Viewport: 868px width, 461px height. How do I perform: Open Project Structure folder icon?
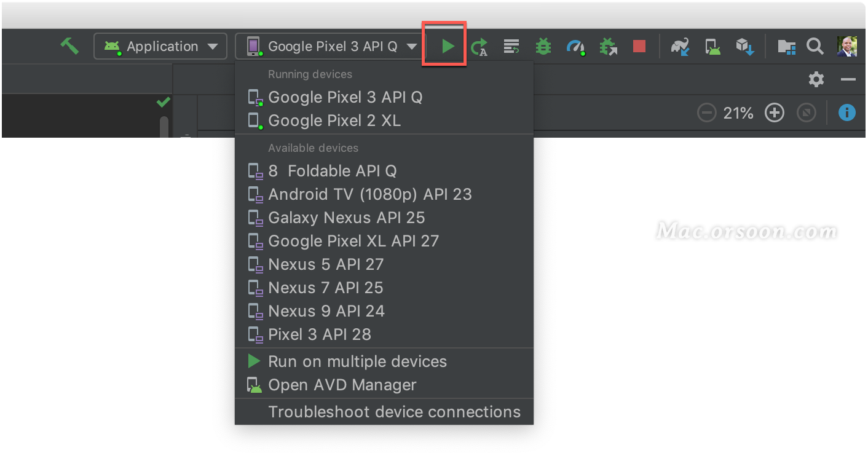pyautogui.click(x=786, y=47)
